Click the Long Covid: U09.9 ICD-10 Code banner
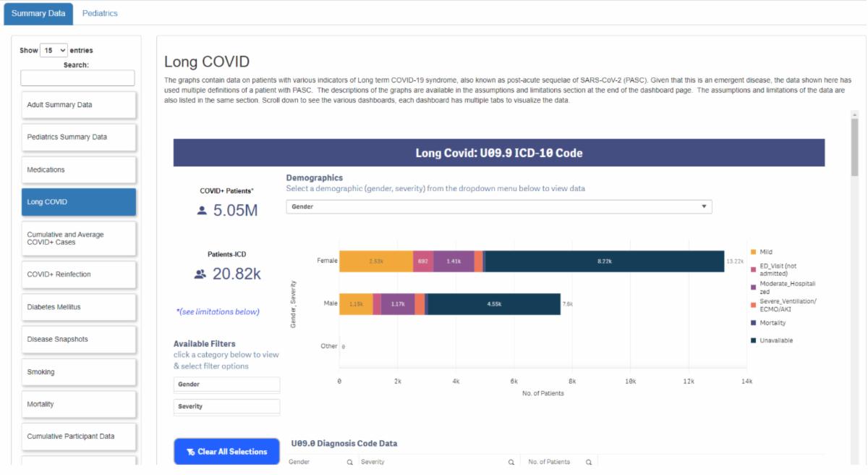This screenshot has width=868, height=475. coord(499,154)
